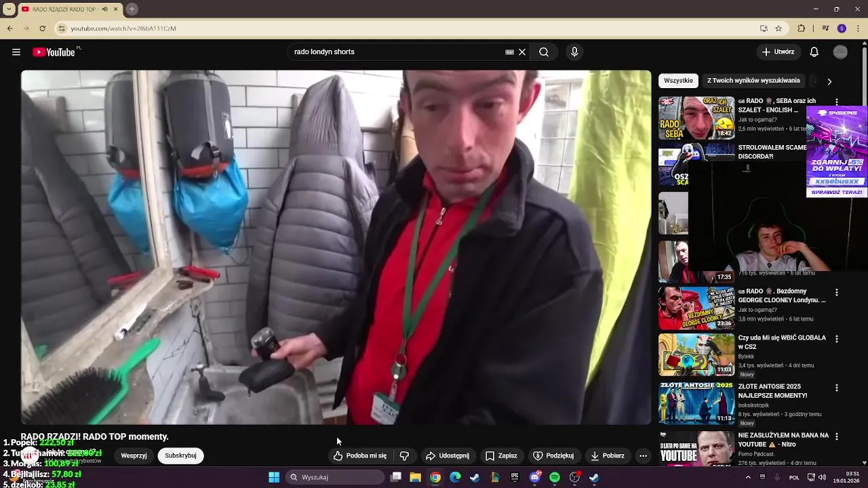Open Chrome three-dot menu

[x=858, y=28]
